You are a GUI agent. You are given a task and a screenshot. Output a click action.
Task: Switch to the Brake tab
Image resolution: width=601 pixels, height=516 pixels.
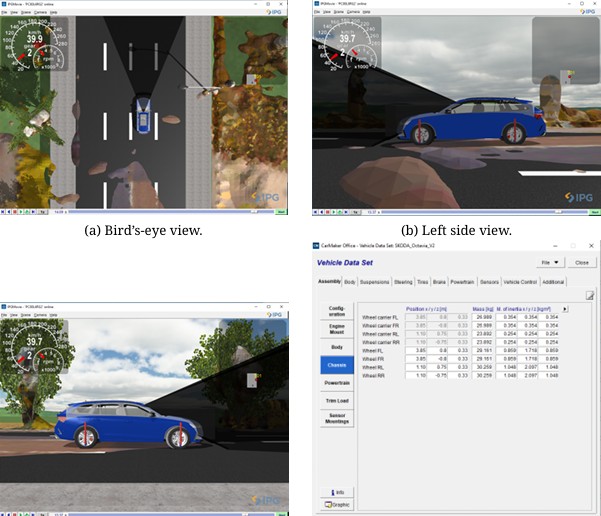pos(439,282)
